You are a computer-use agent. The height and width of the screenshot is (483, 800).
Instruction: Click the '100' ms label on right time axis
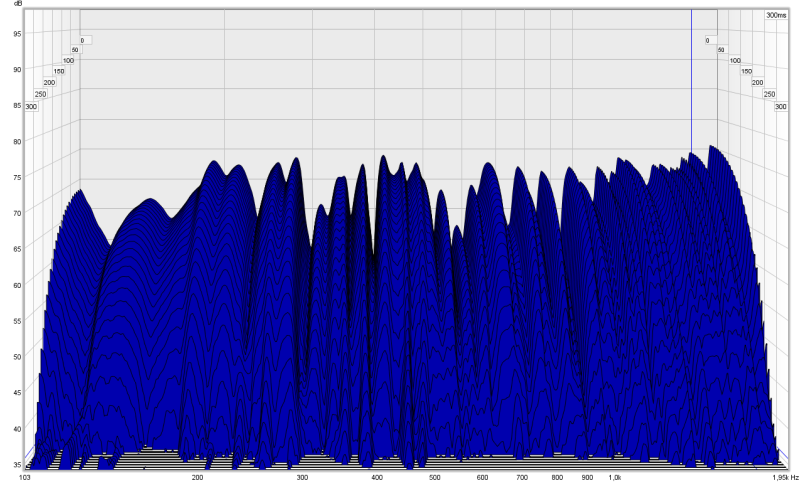[735, 61]
